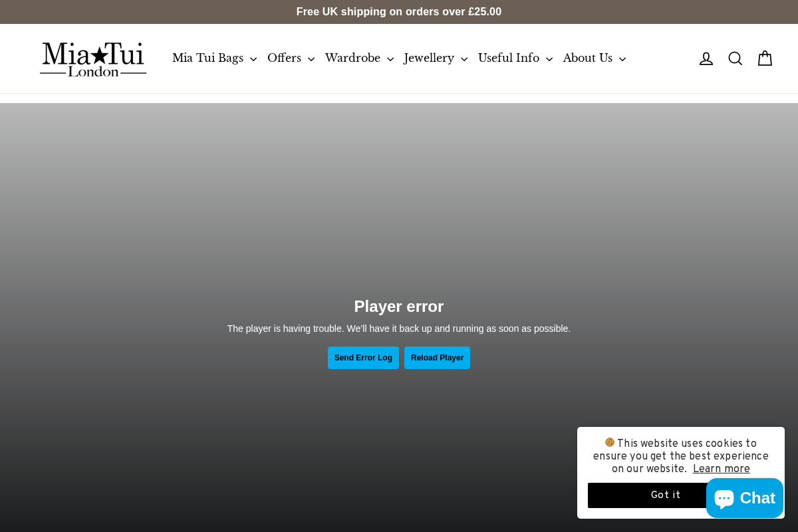Viewport: 798px width, 532px height.
Task: Expand the About Us dropdown
Action: tap(622, 59)
